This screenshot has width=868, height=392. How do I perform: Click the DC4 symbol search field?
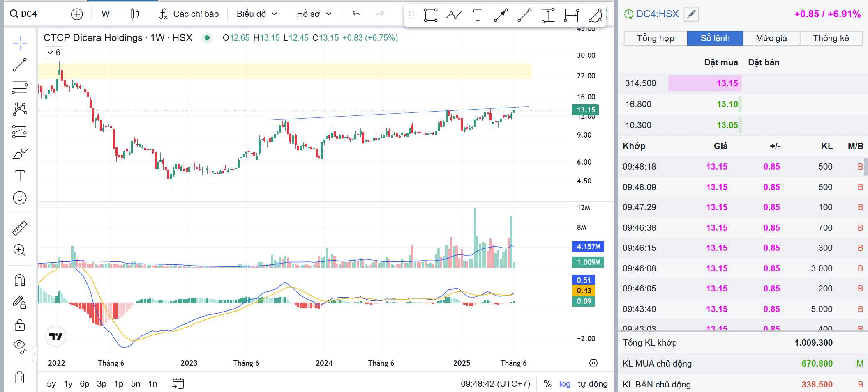(29, 14)
